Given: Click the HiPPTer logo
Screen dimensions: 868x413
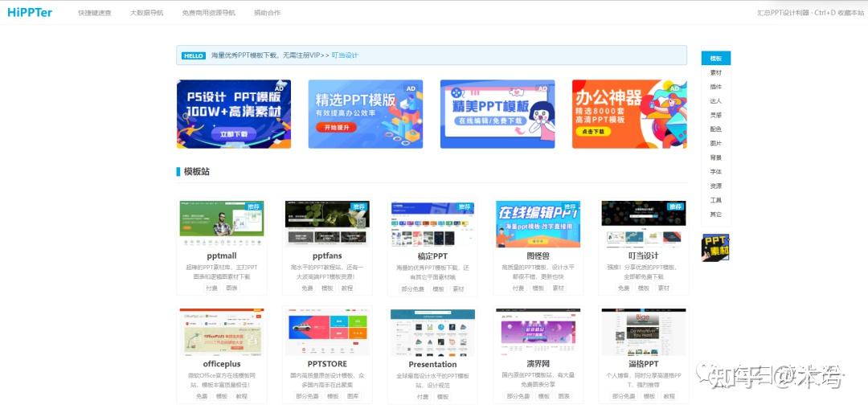Looking at the screenshot, I should click(30, 12).
